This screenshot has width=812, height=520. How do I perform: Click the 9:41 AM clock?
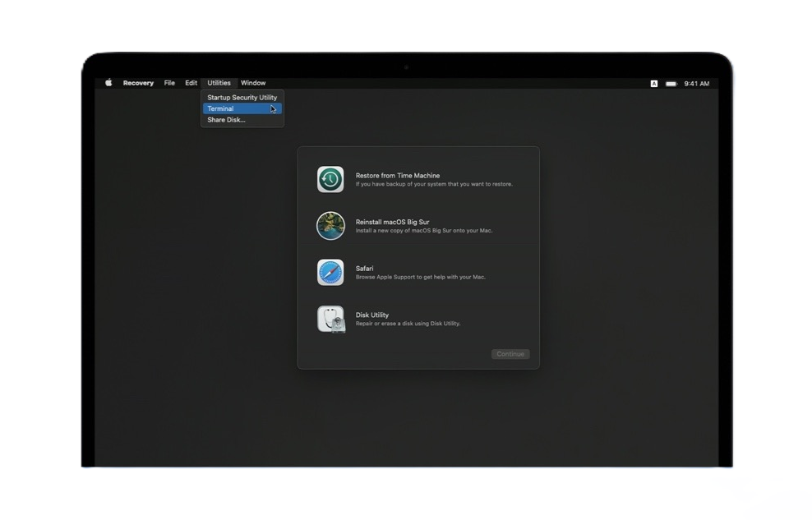[696, 83]
